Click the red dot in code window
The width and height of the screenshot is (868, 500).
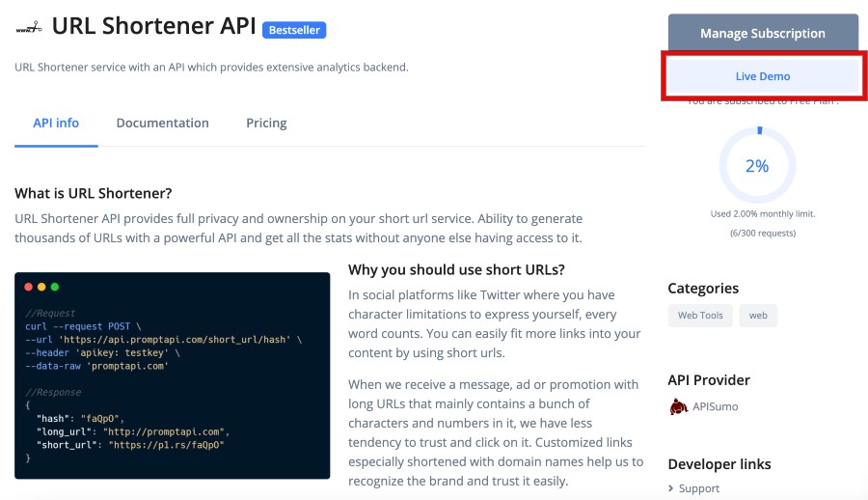29,287
